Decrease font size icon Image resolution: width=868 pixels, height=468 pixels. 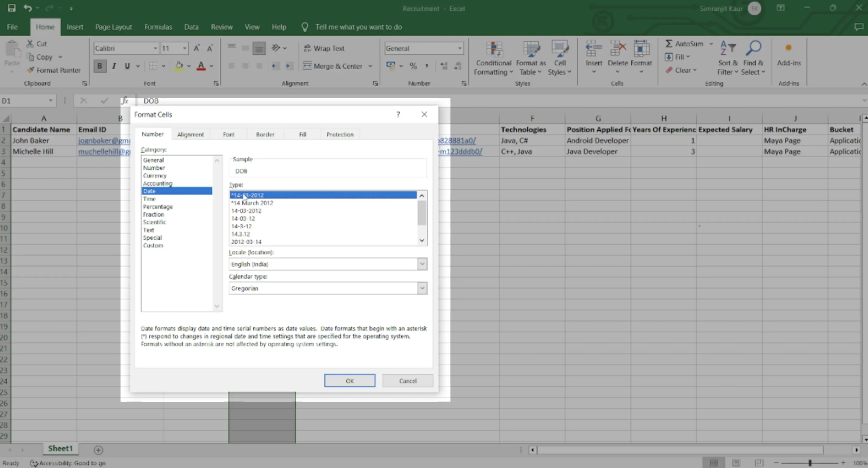[x=210, y=48]
